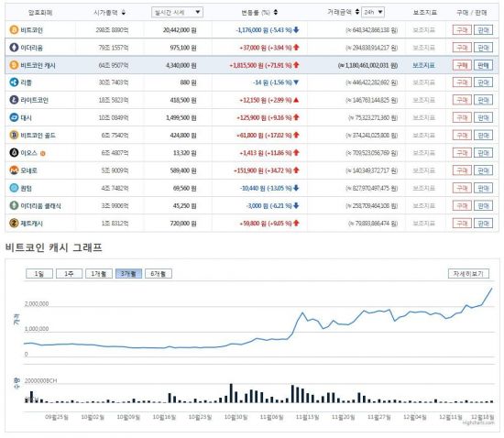Open the real-time price (실시간 시세) dropdown
This screenshot has width=504, height=438.
coord(177,12)
